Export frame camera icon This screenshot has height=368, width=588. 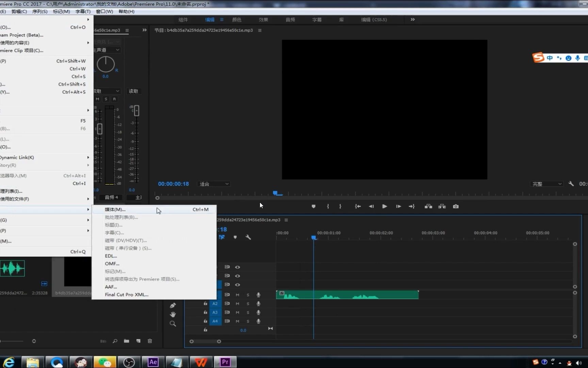(x=456, y=206)
